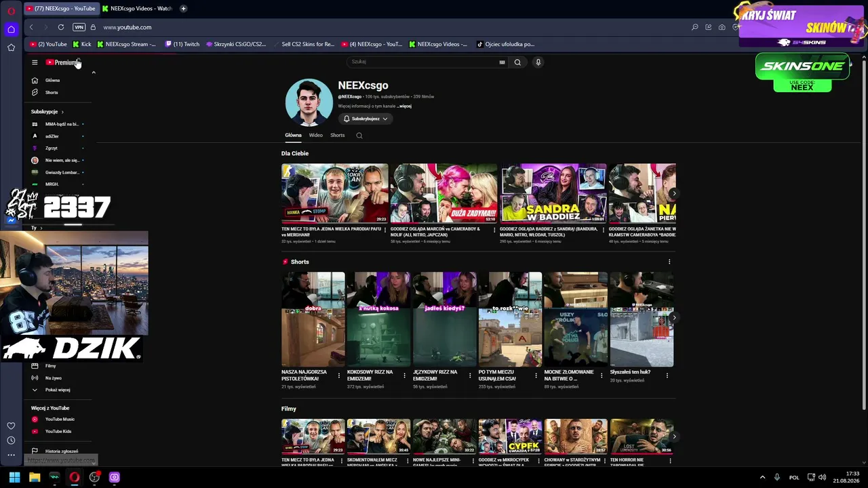This screenshot has width=868, height=488.
Task: Go back with the browser back arrow
Action: tap(31, 27)
